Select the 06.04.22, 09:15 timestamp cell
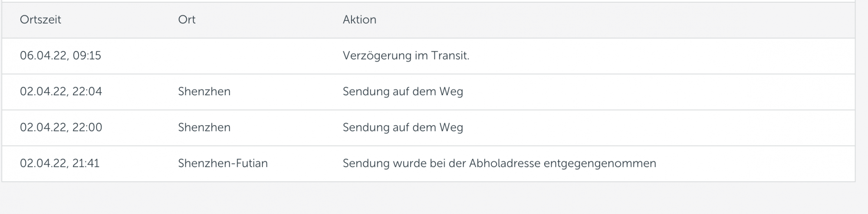 [60, 56]
